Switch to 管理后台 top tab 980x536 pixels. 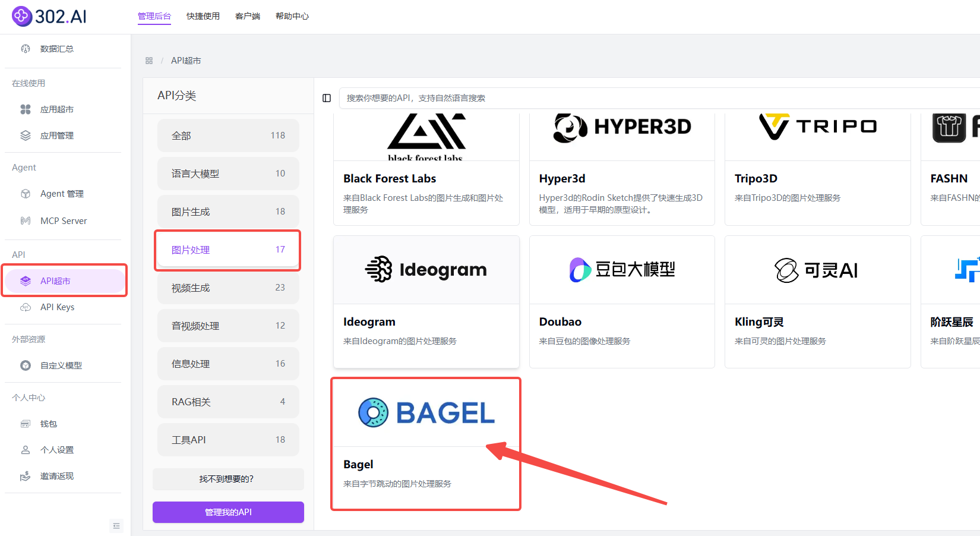coord(154,16)
